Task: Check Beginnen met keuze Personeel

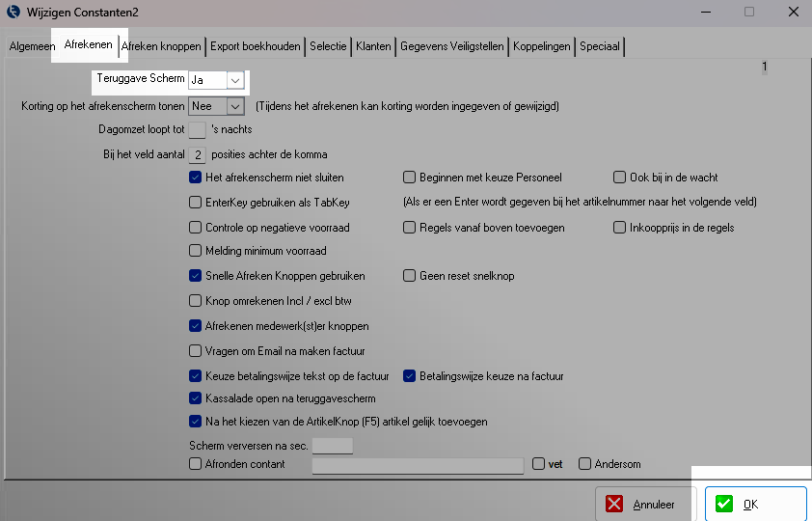Action: pyautogui.click(x=410, y=178)
